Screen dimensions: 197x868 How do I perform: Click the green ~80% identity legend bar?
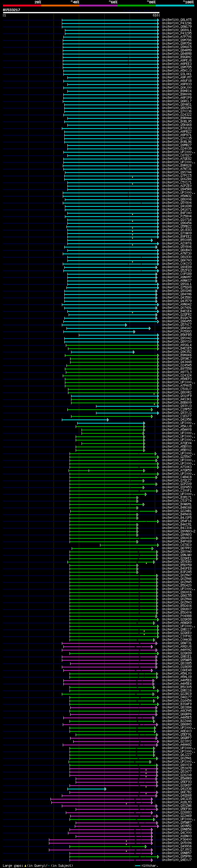(136, 6)
